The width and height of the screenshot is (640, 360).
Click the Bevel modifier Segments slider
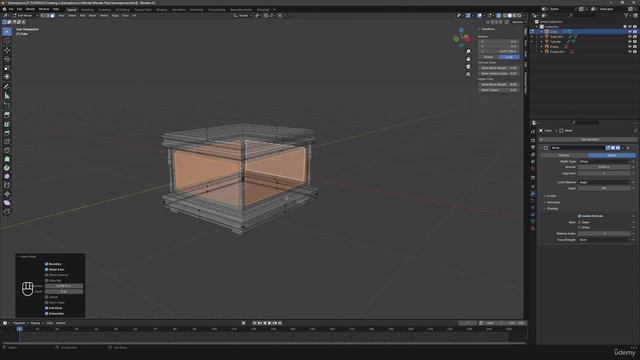tap(604, 173)
